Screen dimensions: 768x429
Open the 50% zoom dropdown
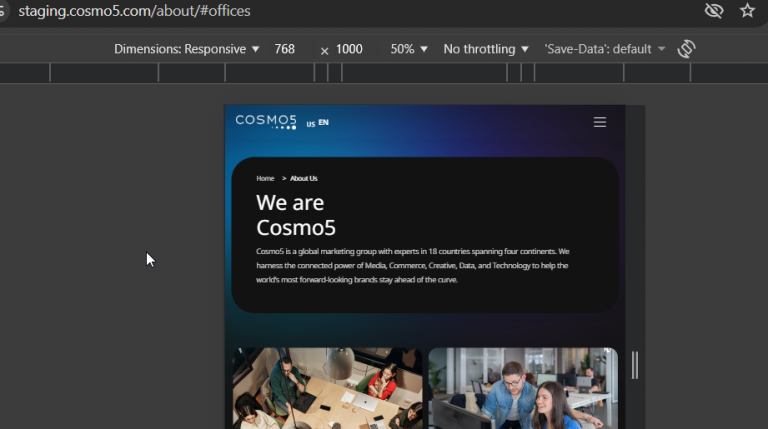409,49
